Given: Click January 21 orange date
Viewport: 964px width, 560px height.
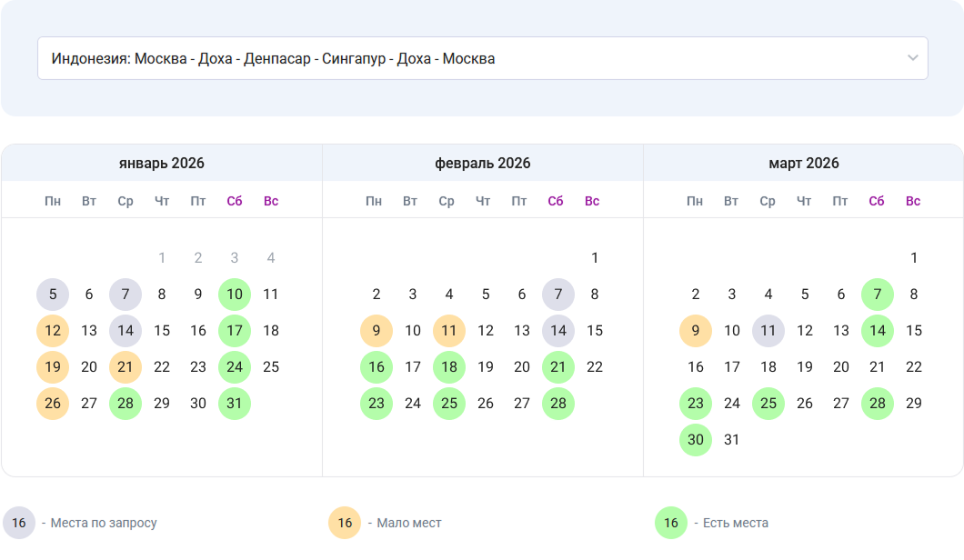Looking at the screenshot, I should (x=126, y=367).
